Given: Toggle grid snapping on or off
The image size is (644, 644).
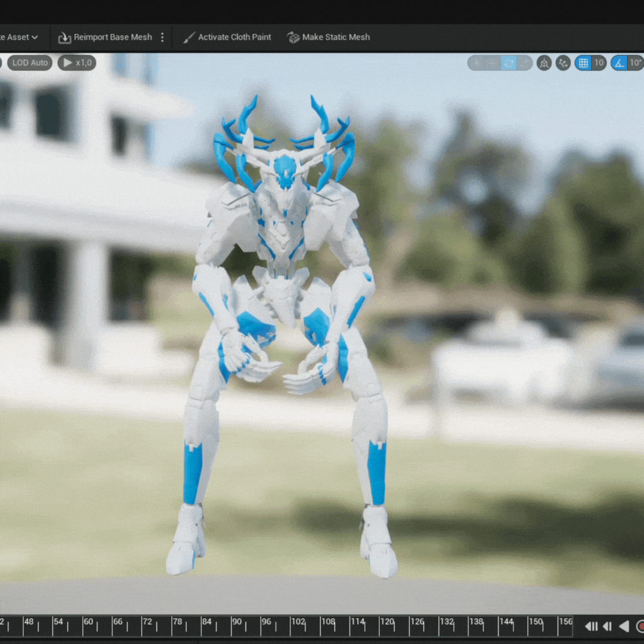Looking at the screenshot, I should (583, 63).
